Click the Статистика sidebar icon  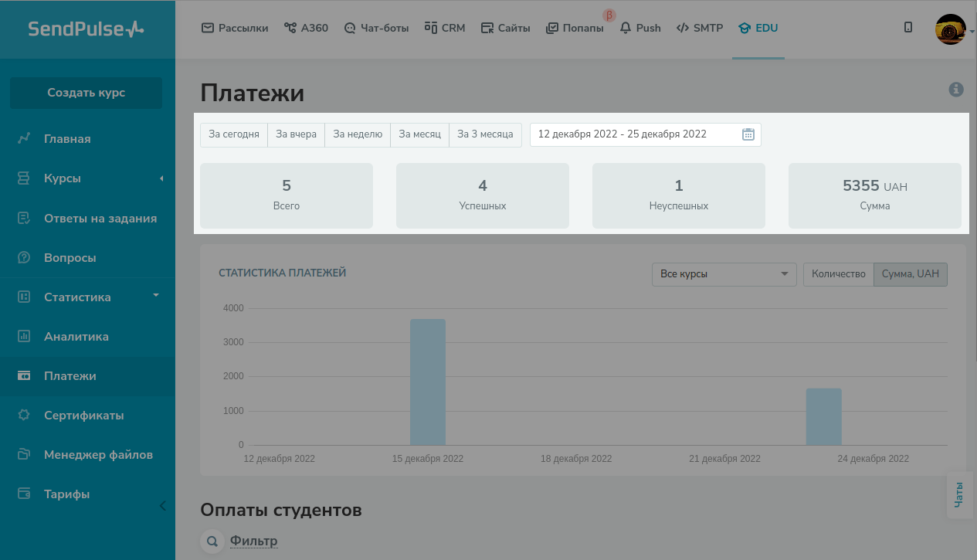tap(24, 297)
